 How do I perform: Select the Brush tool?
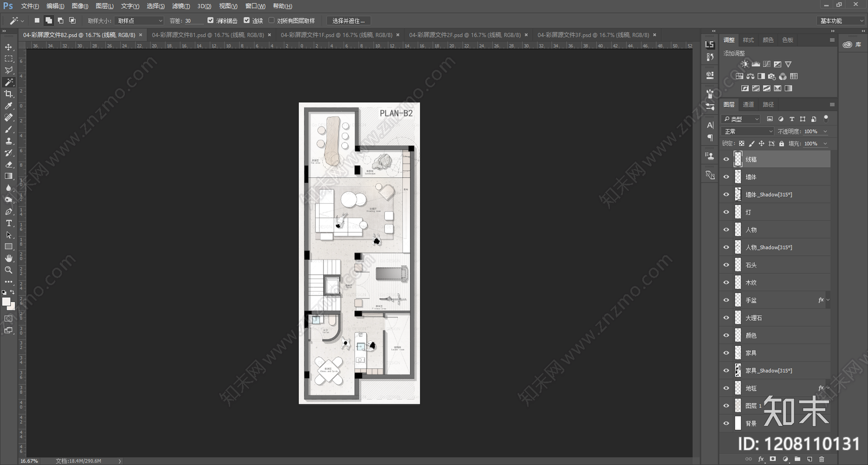coord(9,130)
